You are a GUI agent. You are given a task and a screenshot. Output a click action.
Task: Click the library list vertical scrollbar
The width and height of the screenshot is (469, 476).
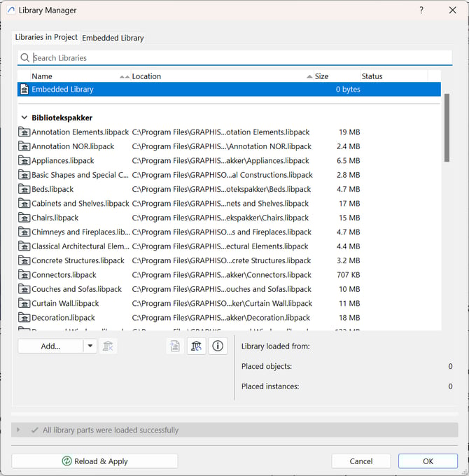pos(447,126)
